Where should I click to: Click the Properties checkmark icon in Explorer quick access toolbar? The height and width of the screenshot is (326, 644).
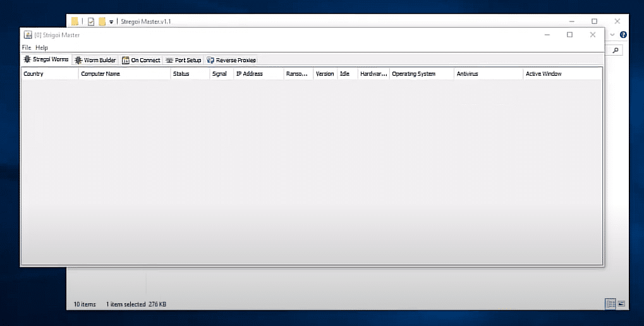91,21
